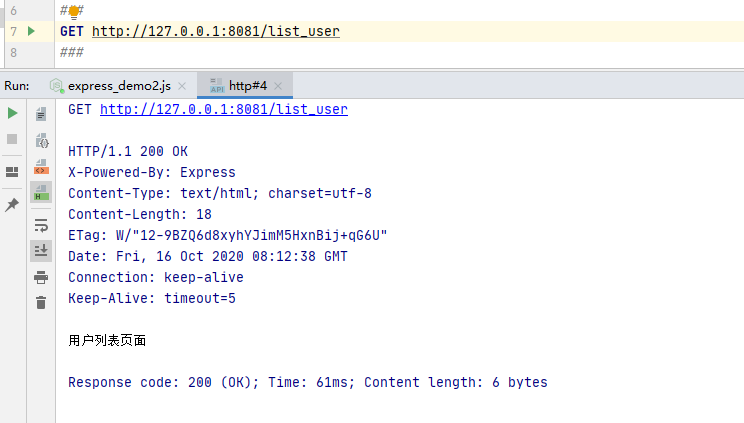
Task: Click the Clear All trash icon
Action: (x=41, y=302)
